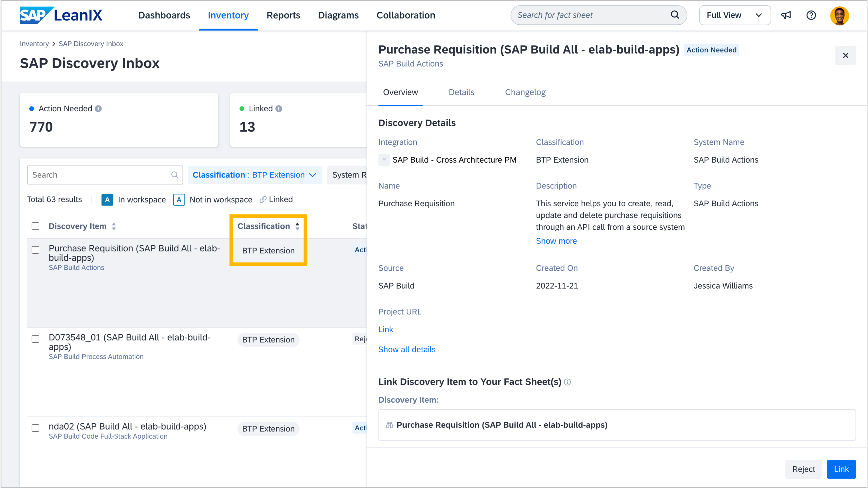Viewport: 868px width, 488px height.
Task: Check the D073548_01 row checkbox
Action: [35, 339]
